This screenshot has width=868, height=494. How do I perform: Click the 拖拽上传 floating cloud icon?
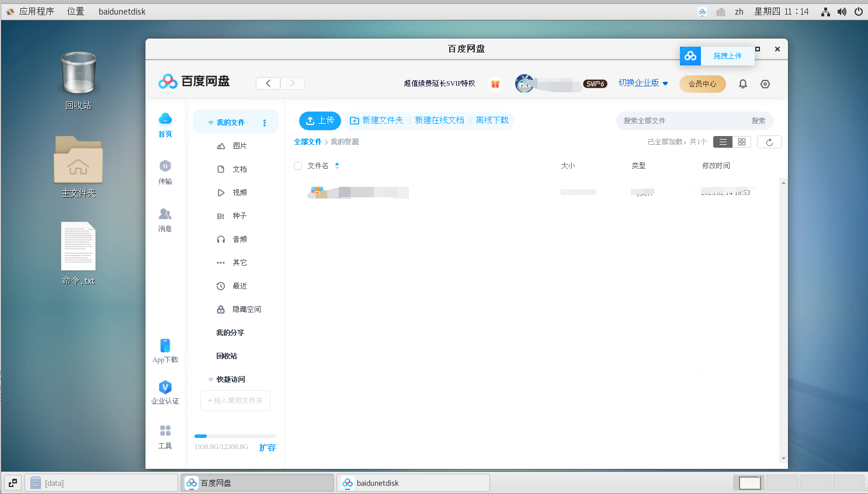click(690, 56)
